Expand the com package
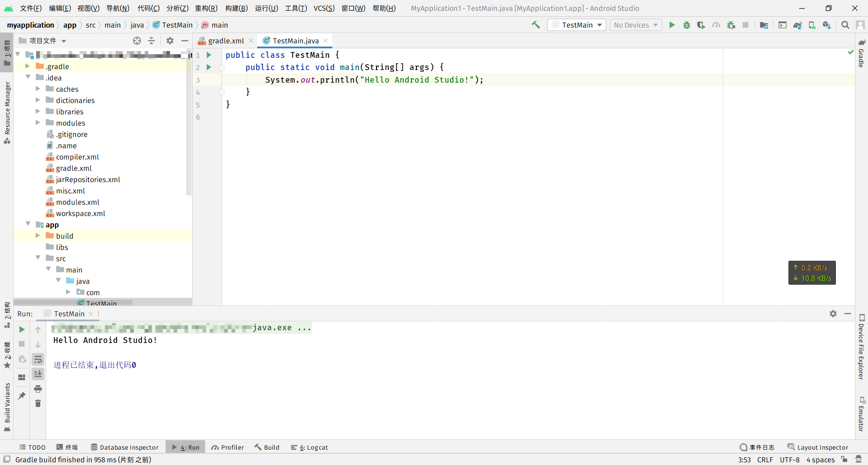 click(68, 292)
